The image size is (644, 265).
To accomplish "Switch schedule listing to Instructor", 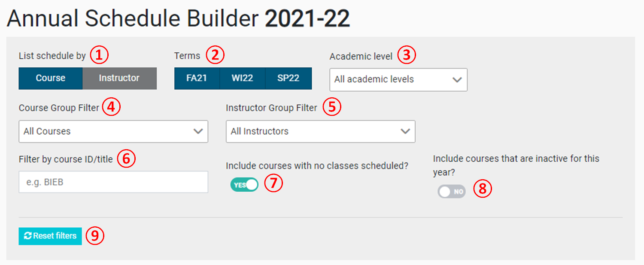I will [x=119, y=78].
